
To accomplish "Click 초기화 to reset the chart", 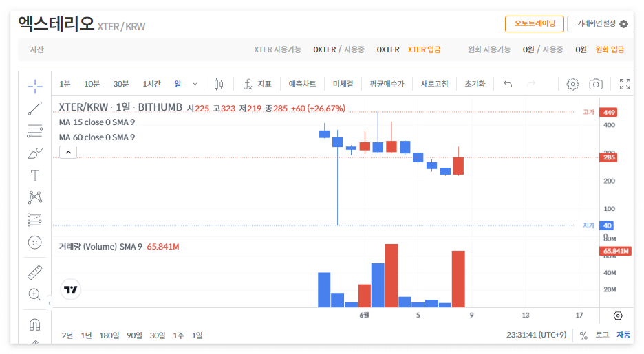I will [x=475, y=84].
